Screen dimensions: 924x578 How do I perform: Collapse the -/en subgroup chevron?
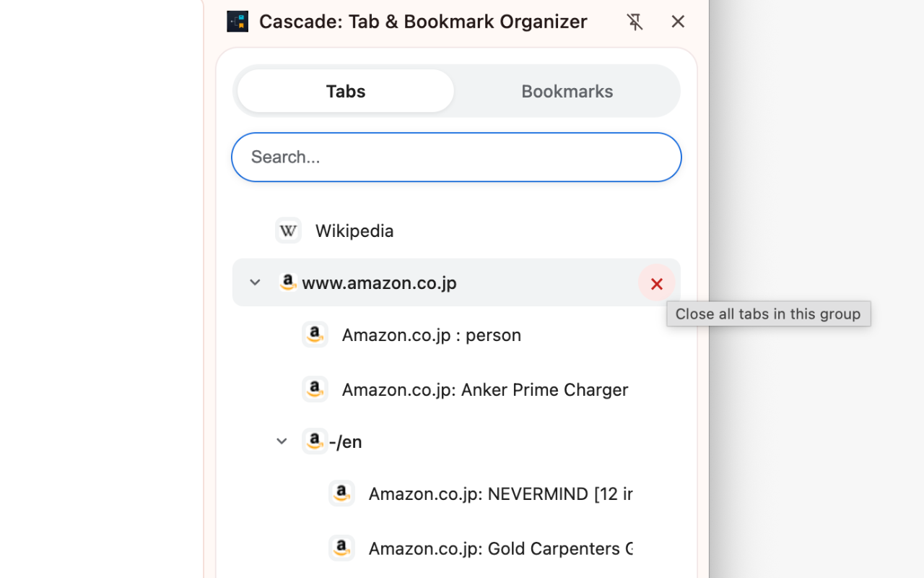[282, 441]
